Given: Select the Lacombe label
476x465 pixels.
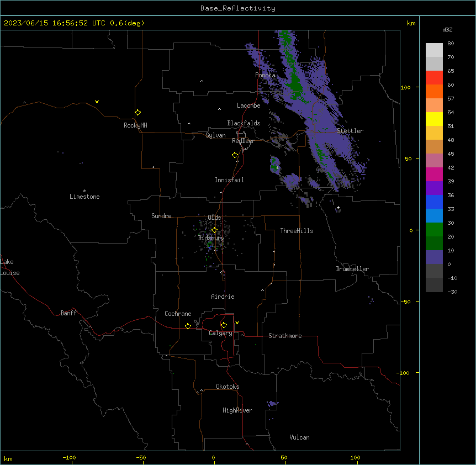Looking at the screenshot, I should [x=248, y=105].
